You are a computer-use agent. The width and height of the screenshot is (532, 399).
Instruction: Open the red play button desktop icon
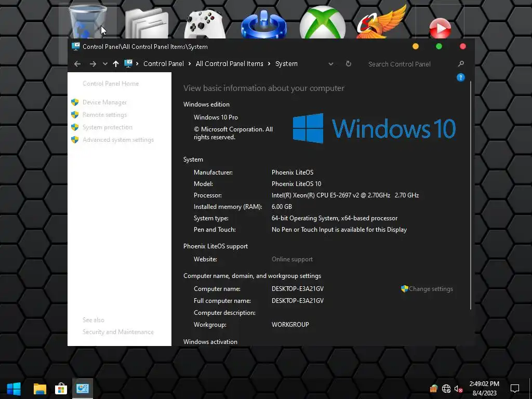(x=440, y=28)
